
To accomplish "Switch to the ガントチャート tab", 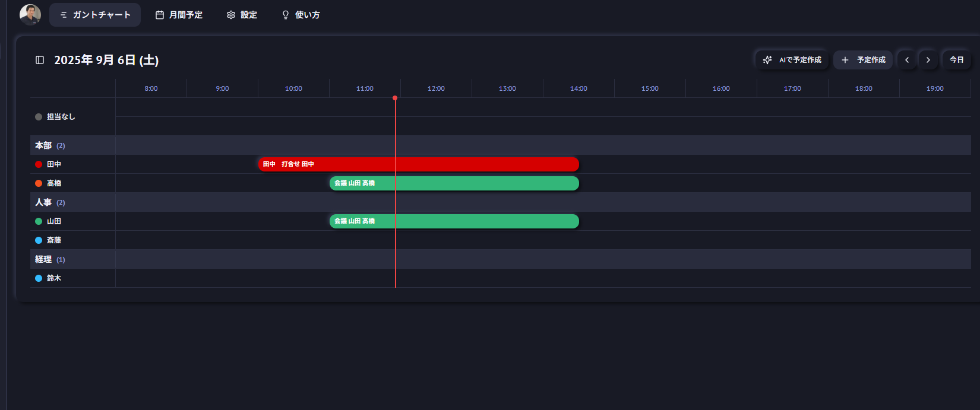I will pos(95,15).
